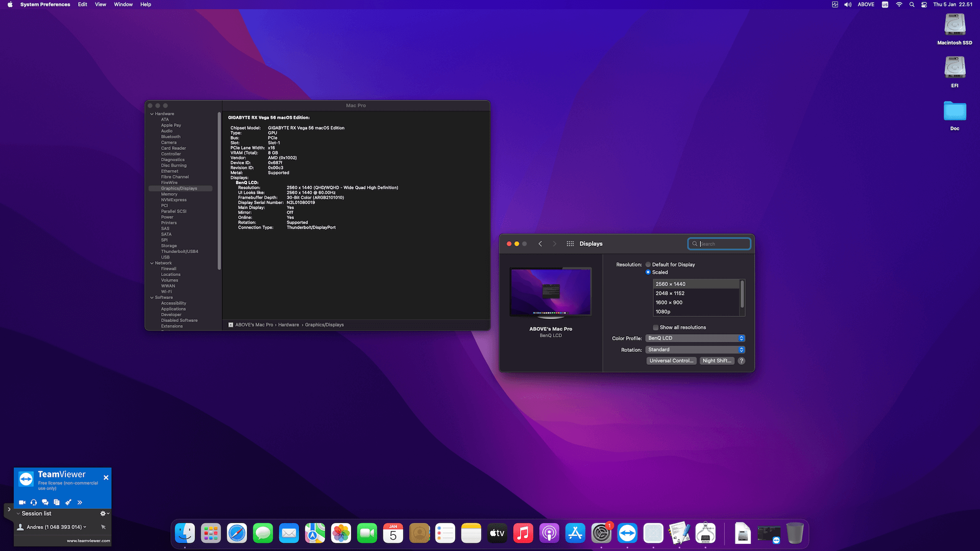
Task: Open the View menu
Action: click(x=101, y=5)
